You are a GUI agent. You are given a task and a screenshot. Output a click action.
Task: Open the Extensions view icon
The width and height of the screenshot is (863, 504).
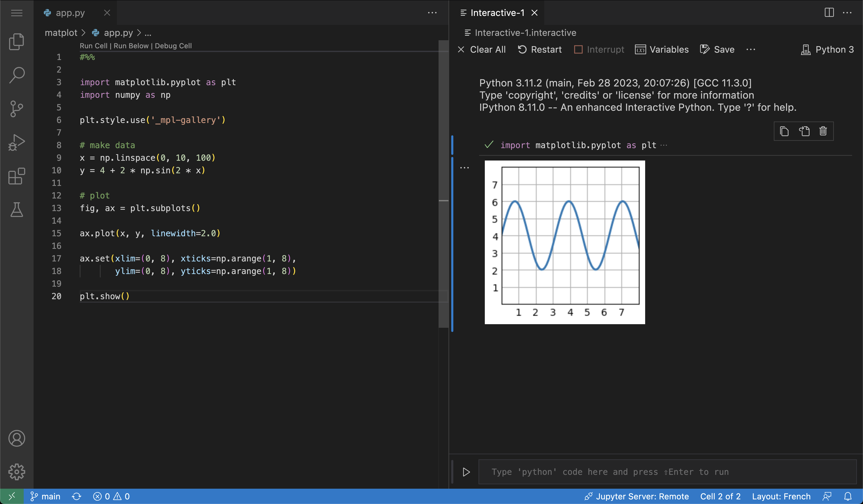pos(16,176)
